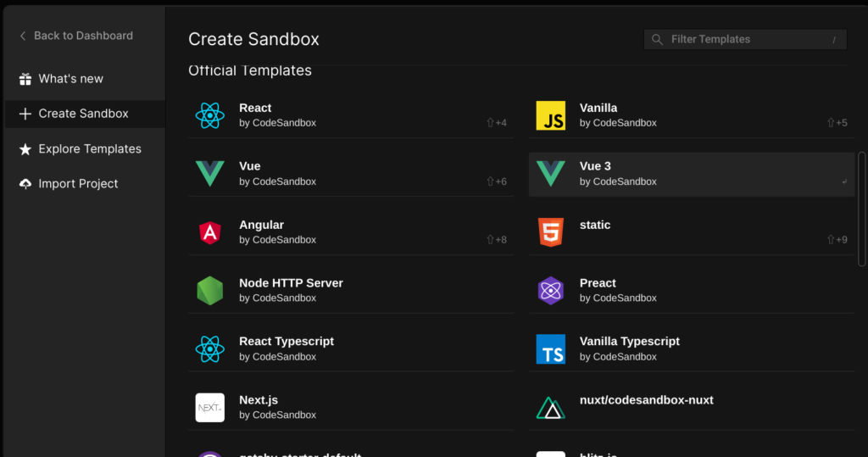The height and width of the screenshot is (457, 868).
Task: Click the orange HTML5 static icon
Action: (550, 232)
